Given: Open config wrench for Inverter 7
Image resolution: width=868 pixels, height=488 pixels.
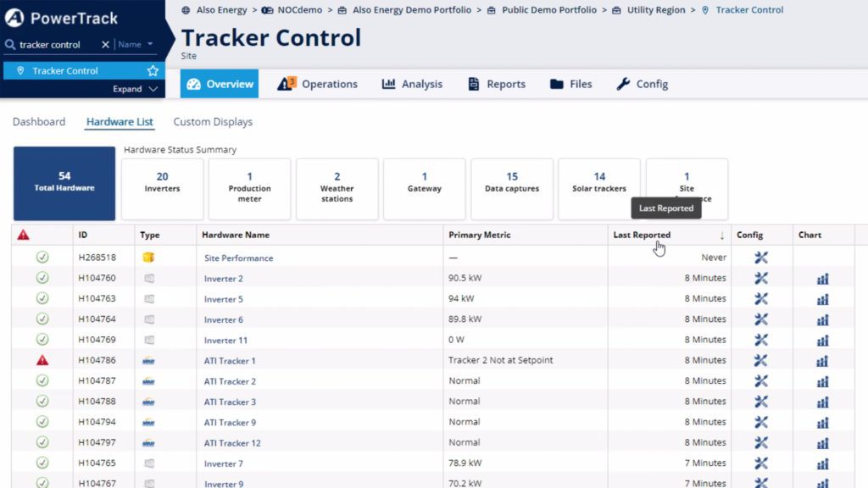Looking at the screenshot, I should (761, 463).
